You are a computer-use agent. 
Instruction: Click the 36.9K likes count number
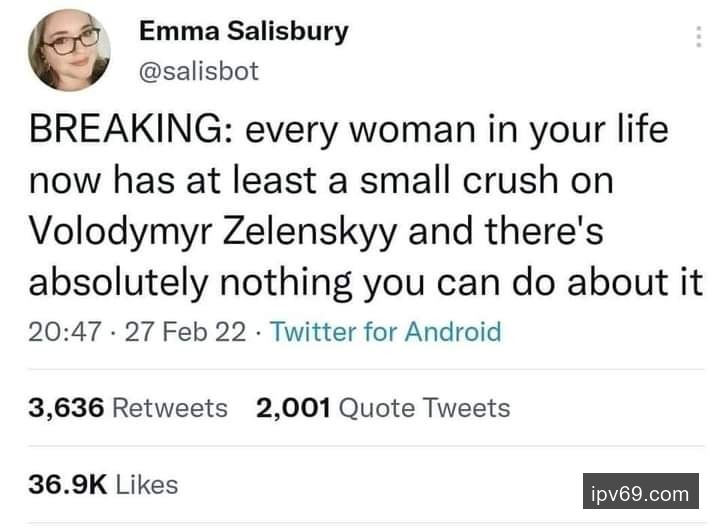pos(67,485)
